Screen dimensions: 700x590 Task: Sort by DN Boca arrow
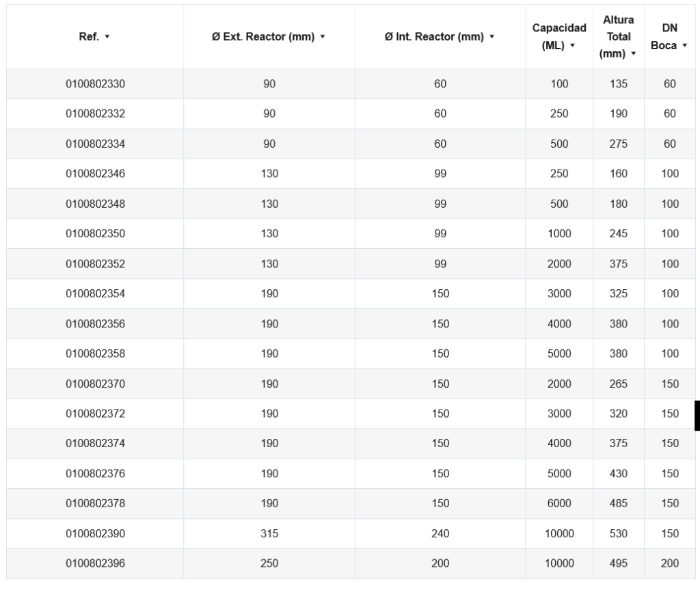[x=684, y=45]
